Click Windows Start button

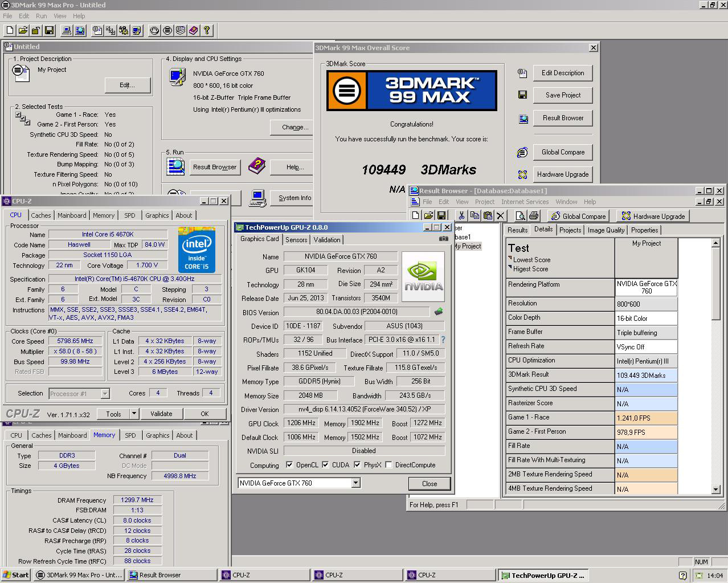click(16, 575)
